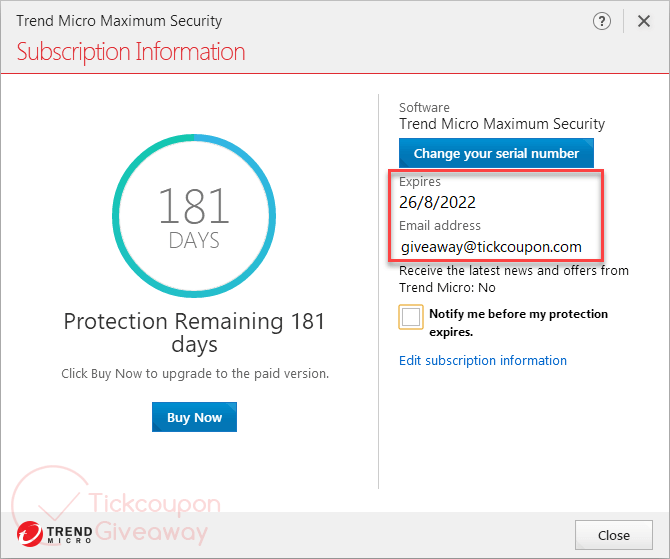Click the Trend Micro Maximum Security software name
The image size is (670, 559).
tap(502, 124)
